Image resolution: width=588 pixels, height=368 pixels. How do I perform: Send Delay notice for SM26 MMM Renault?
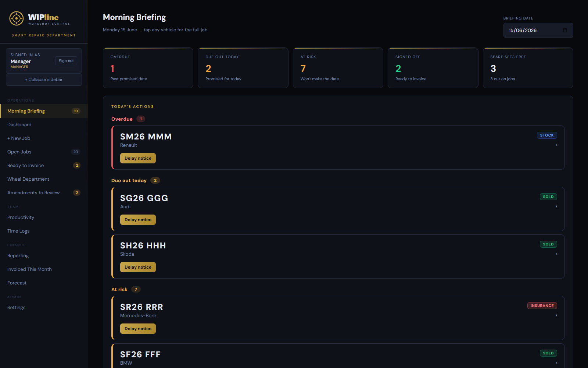coord(138,158)
